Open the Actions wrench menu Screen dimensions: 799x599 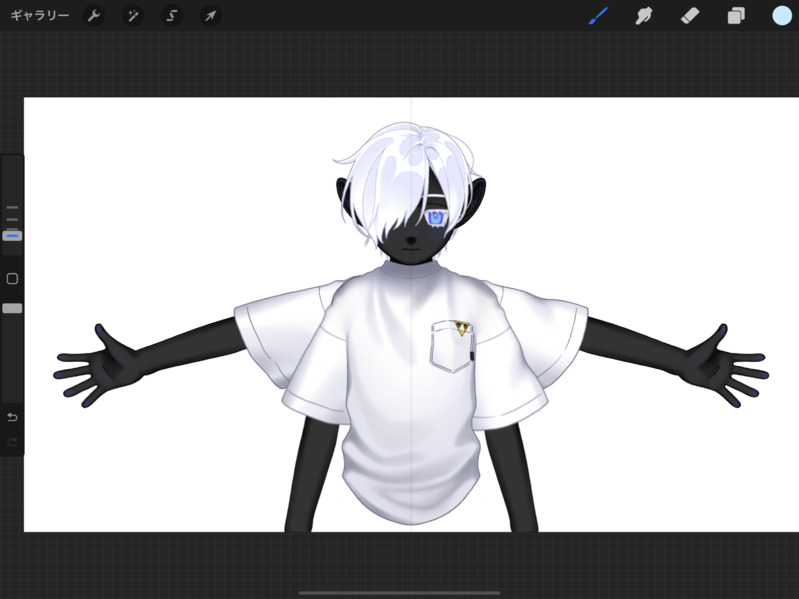[94, 16]
